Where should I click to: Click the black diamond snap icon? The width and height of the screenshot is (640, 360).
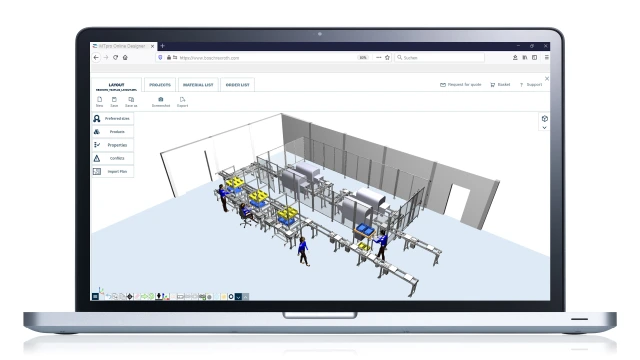tap(130, 297)
